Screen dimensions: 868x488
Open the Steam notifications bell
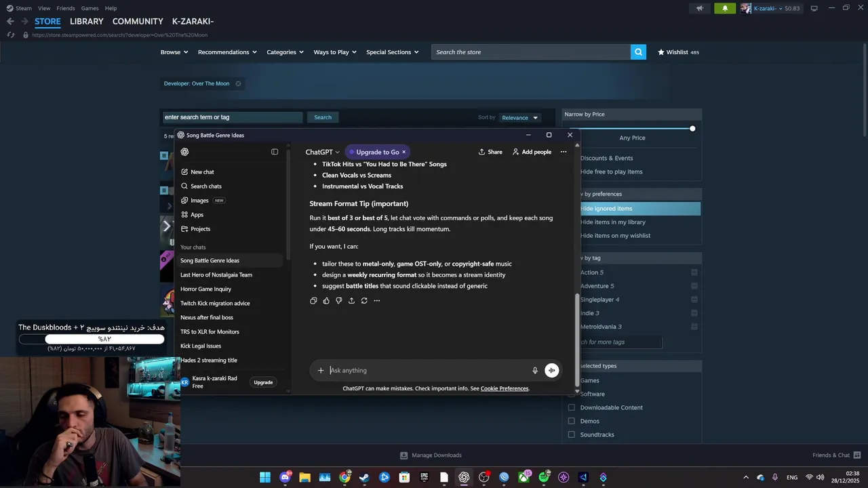coord(725,8)
